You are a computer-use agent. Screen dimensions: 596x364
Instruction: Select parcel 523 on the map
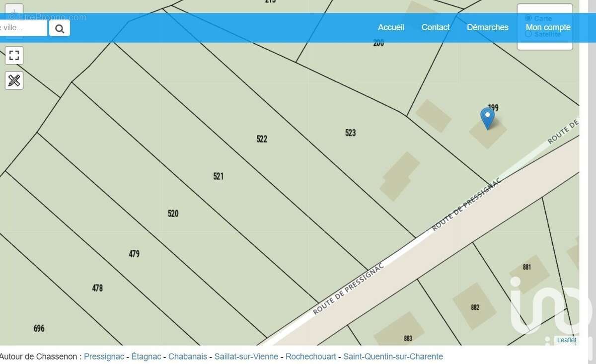350,133
